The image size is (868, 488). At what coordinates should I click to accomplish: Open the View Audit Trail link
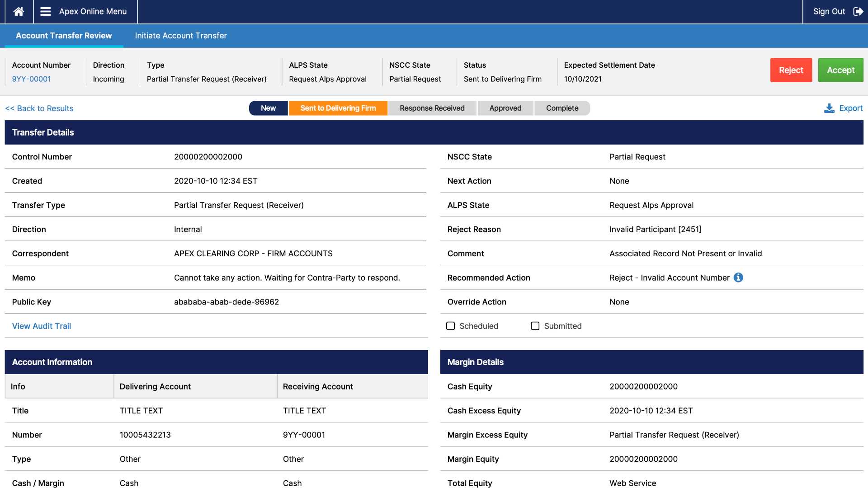pos(42,326)
